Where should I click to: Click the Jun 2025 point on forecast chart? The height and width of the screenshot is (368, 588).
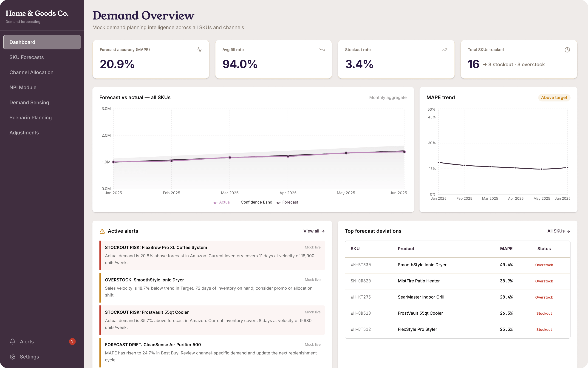(x=404, y=152)
